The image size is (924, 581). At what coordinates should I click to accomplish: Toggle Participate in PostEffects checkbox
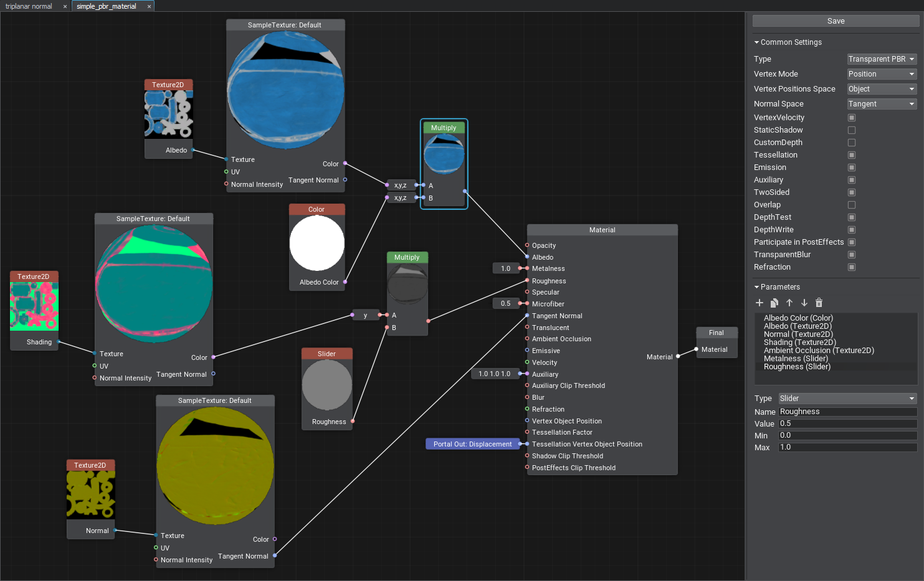852,242
